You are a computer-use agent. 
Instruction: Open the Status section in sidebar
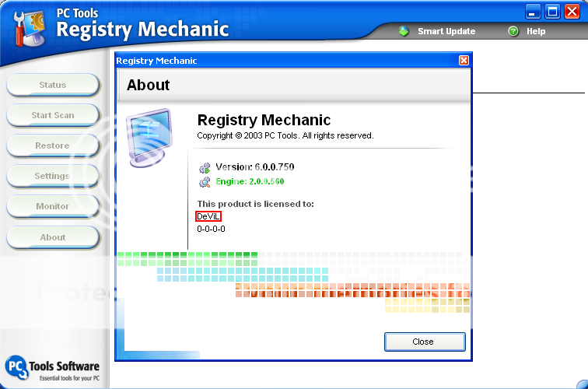(53, 85)
